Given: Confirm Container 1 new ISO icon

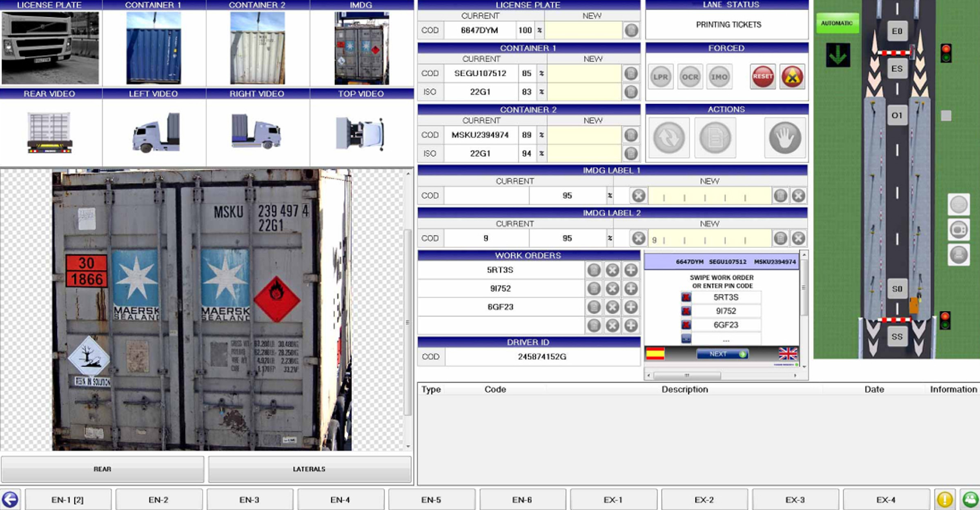Looking at the screenshot, I should pos(631,92).
